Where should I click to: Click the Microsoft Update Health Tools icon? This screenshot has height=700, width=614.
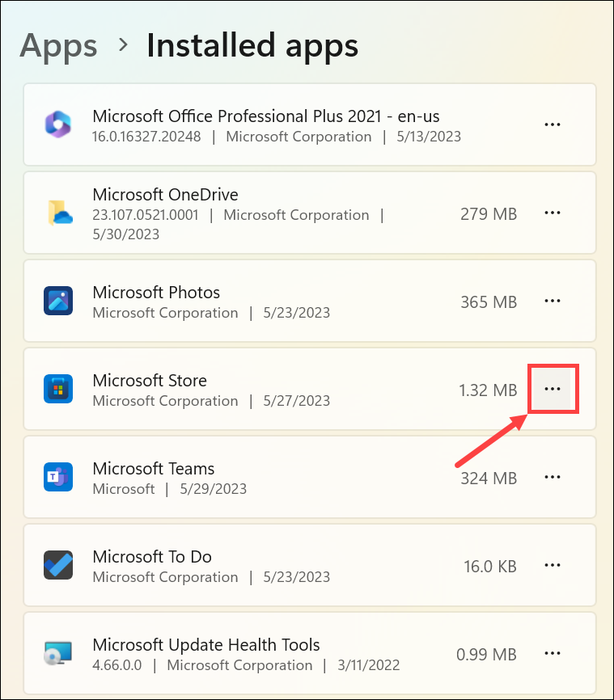point(58,654)
